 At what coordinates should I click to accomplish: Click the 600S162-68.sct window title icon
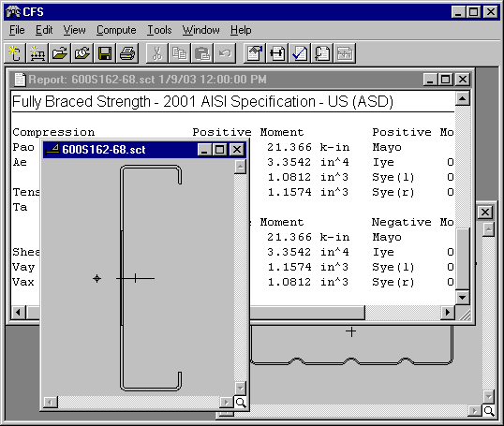point(52,150)
